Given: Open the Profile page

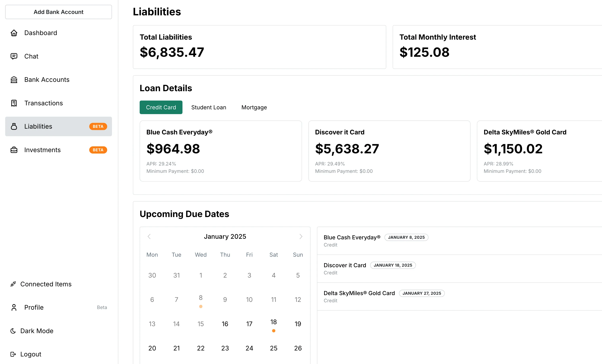Looking at the screenshot, I should point(58,307).
